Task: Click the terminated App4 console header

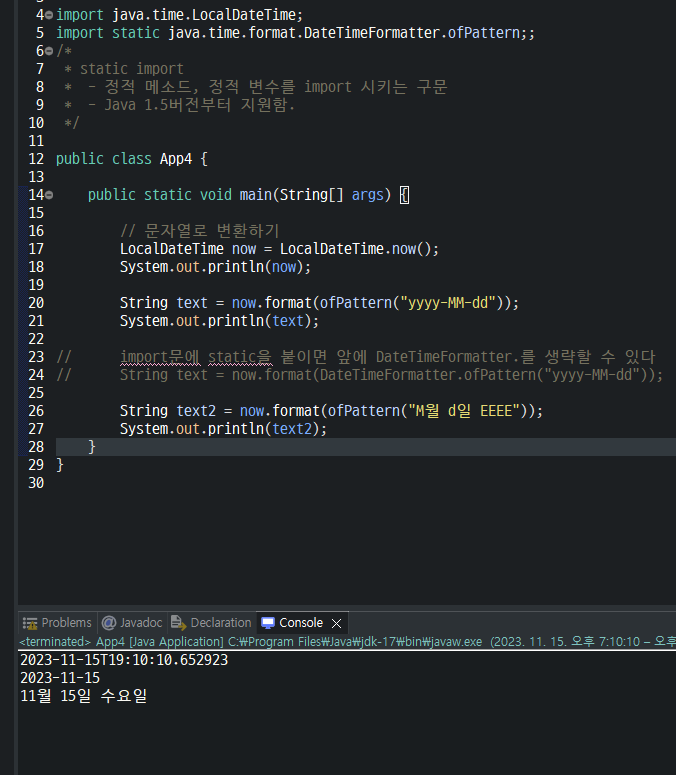Action: click(347, 642)
